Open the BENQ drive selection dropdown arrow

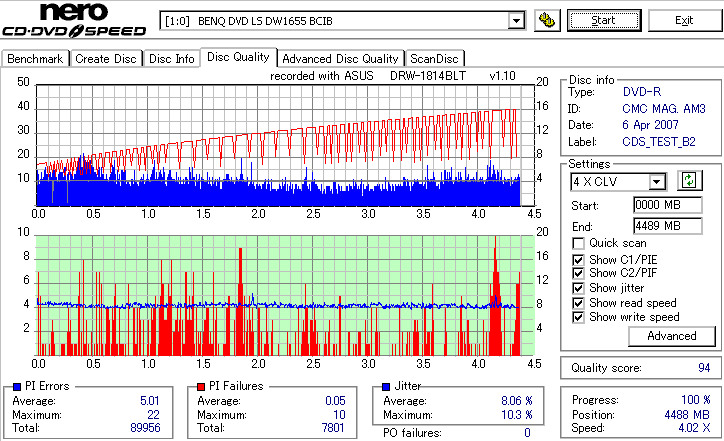click(516, 21)
